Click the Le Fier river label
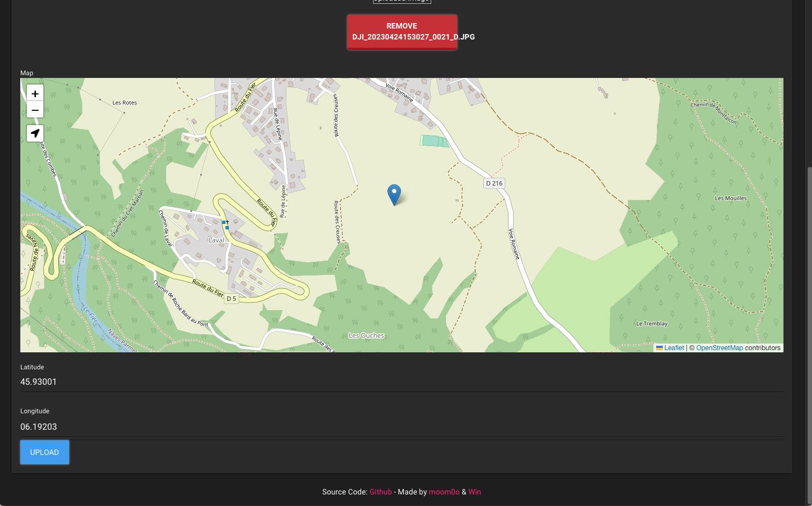Image resolution: width=812 pixels, height=506 pixels. (91, 314)
